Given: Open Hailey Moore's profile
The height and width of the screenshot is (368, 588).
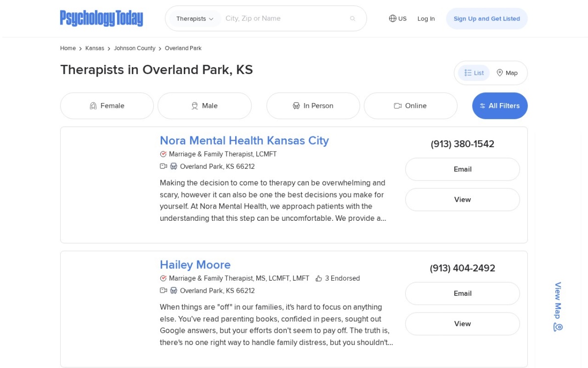Looking at the screenshot, I should click(x=195, y=264).
